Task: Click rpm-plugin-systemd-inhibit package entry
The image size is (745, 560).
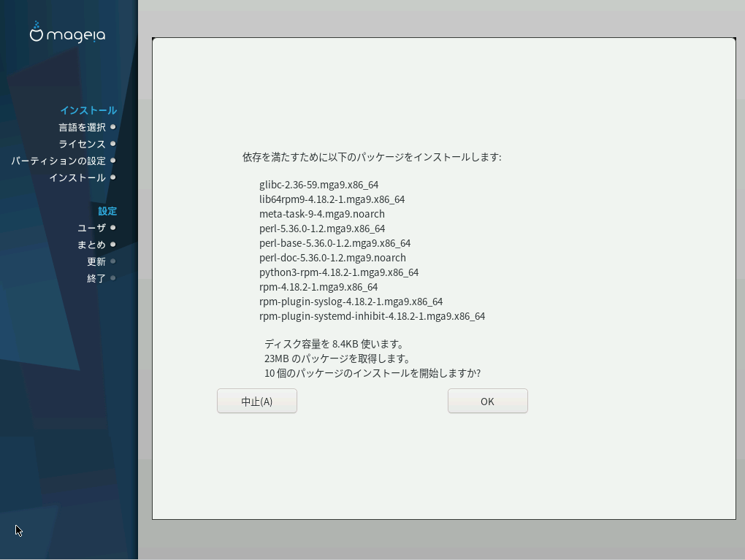Action: coord(372,316)
